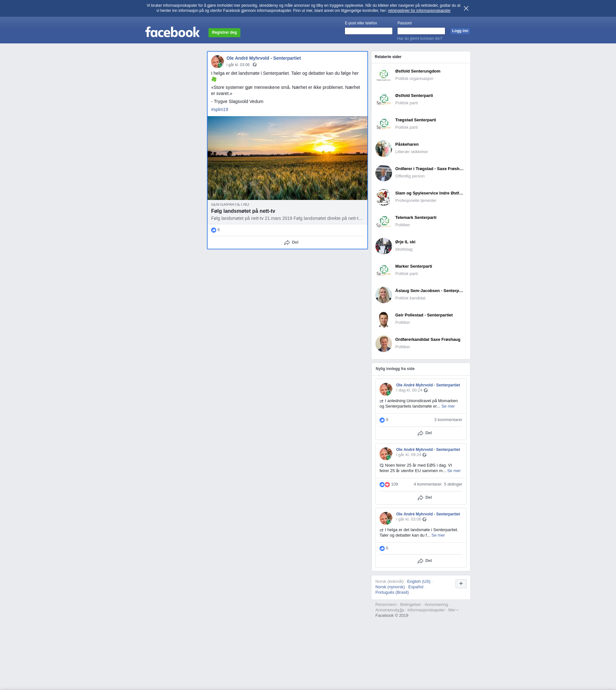The height and width of the screenshot is (690, 616).
Task: Click reaction icons on post with 109 reactions
Action: tap(385, 485)
